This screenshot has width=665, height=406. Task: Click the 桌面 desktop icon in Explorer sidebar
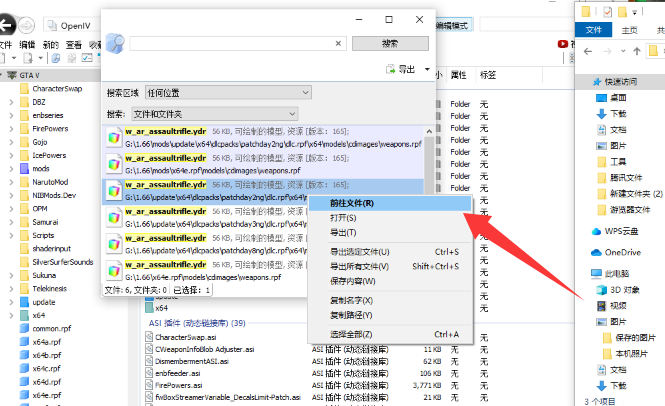(x=601, y=98)
